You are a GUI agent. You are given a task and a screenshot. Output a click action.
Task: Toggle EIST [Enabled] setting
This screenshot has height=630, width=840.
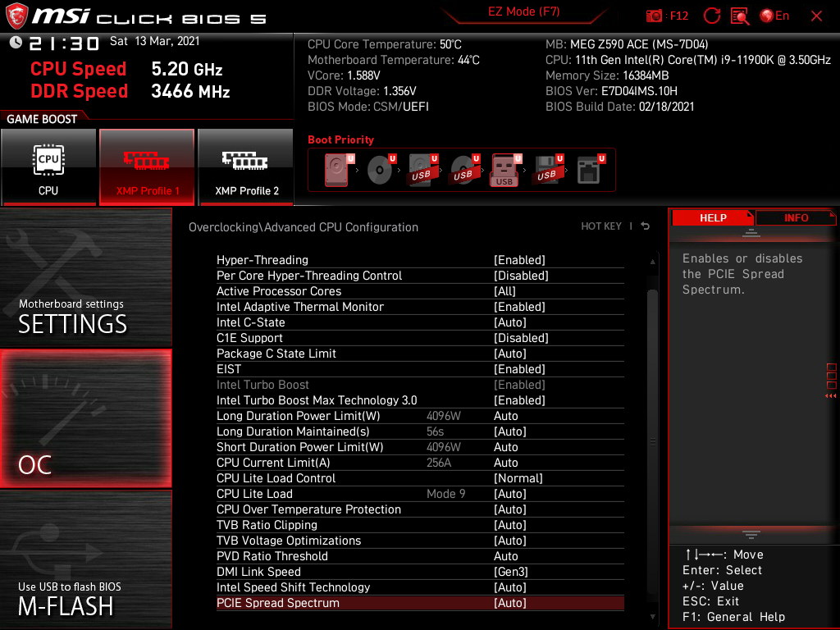pyautogui.click(x=420, y=368)
